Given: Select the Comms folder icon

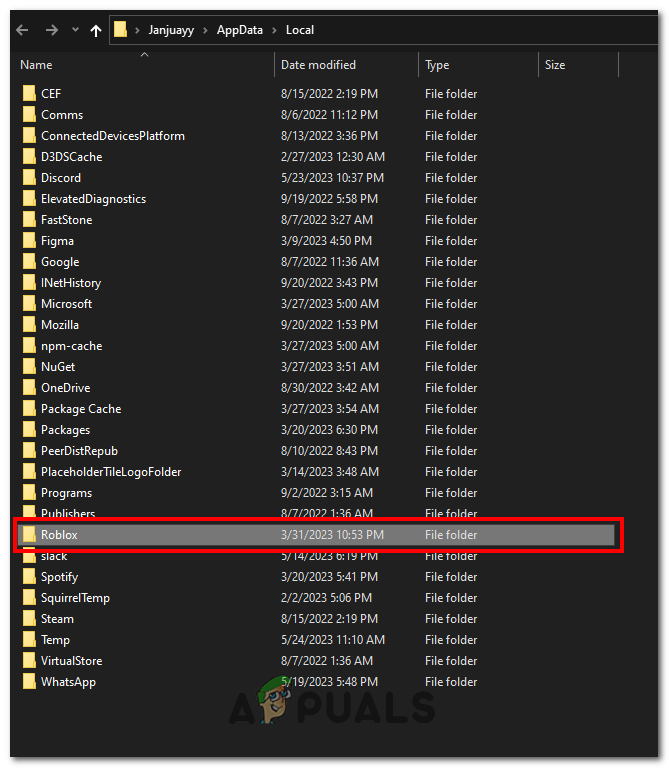Looking at the screenshot, I should pyautogui.click(x=29, y=114).
